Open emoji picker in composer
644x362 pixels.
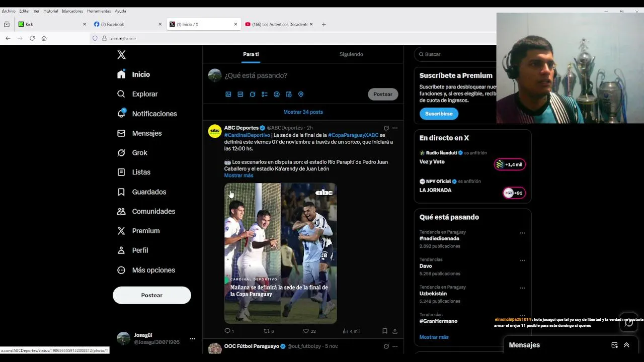(277, 94)
